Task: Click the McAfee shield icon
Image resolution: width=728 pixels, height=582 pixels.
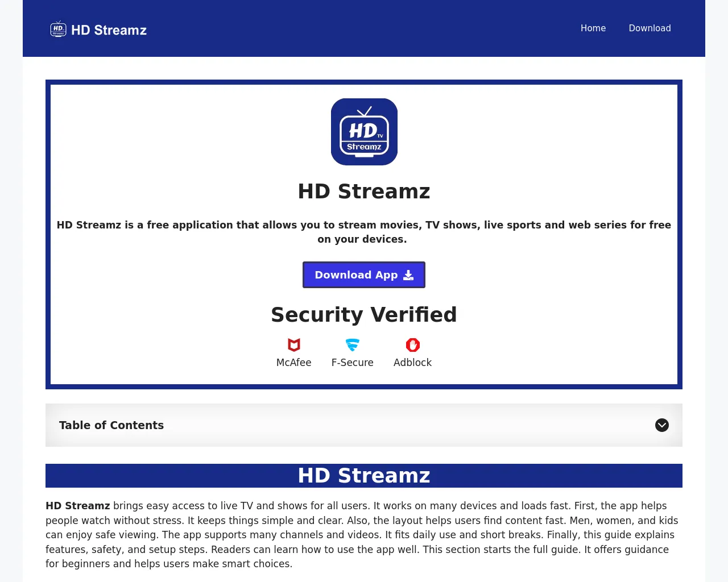Action: (x=294, y=345)
